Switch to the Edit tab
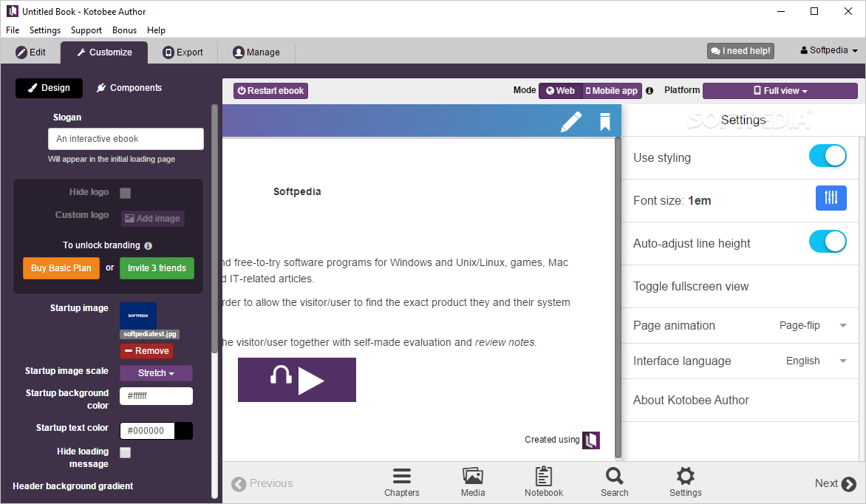 [x=30, y=52]
